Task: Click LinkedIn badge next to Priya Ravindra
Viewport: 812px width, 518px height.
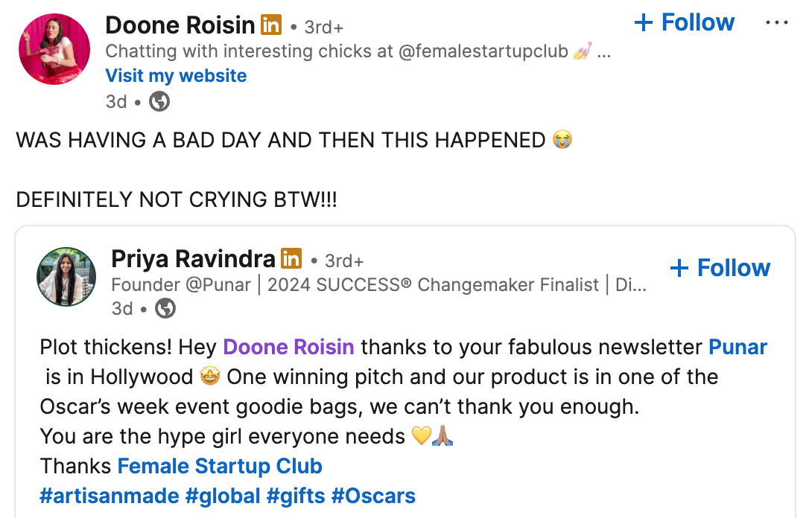Action: click(x=291, y=259)
